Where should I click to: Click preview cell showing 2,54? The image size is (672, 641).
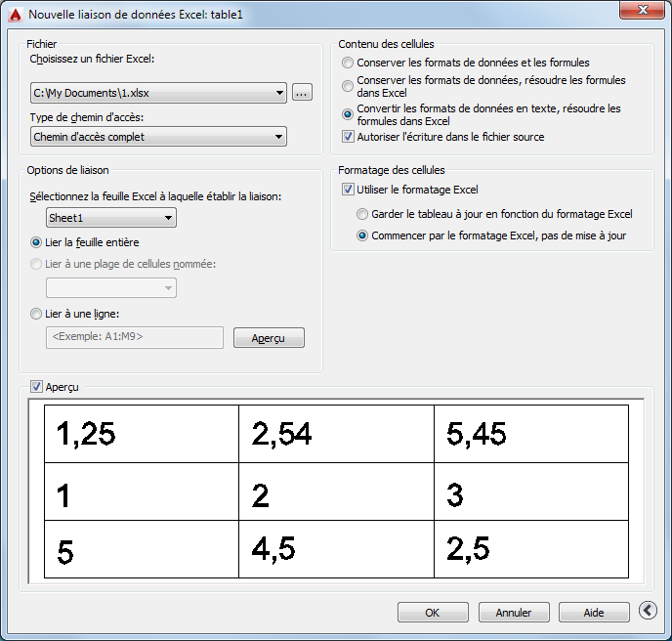coord(336,434)
